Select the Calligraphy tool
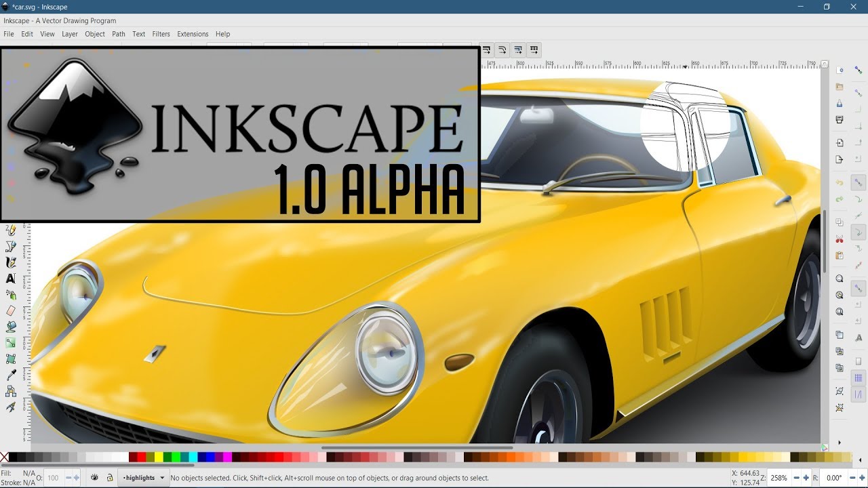The image size is (868, 488). coord(11,262)
